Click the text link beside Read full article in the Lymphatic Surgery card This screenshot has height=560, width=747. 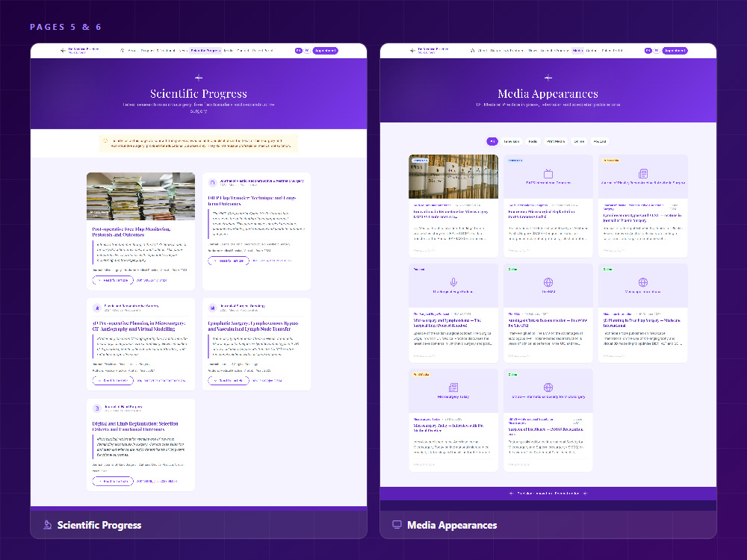click(x=267, y=381)
